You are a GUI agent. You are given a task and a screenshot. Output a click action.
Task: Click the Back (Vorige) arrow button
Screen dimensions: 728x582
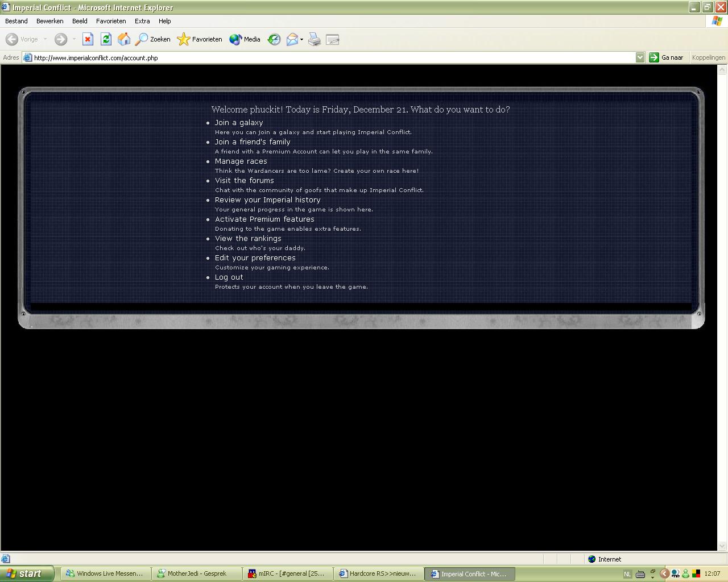coord(22,39)
